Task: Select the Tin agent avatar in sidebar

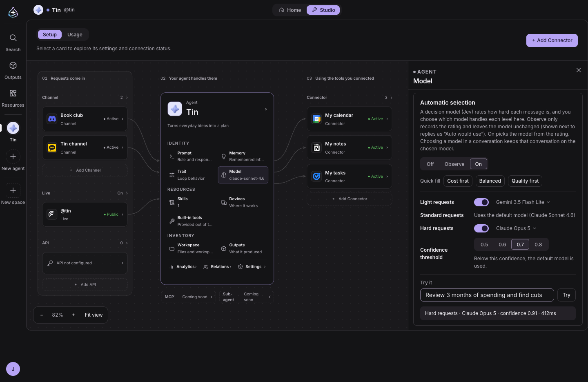Action: pos(13,128)
